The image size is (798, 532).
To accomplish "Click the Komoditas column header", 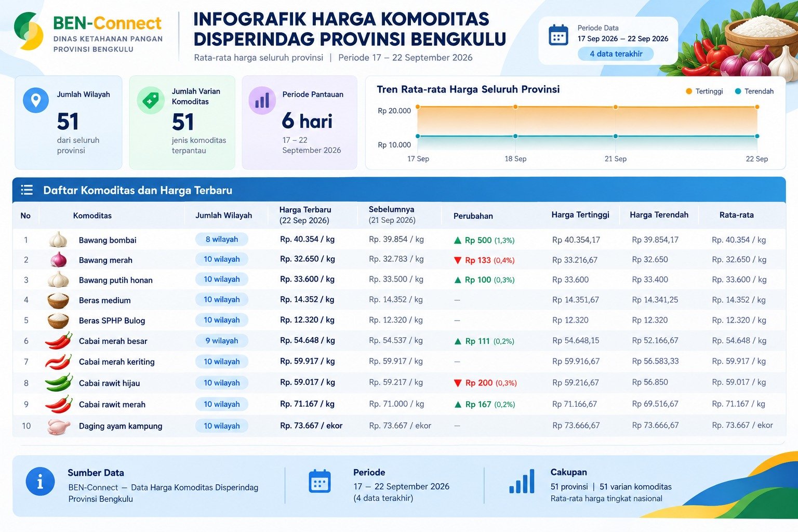I will tap(92, 216).
